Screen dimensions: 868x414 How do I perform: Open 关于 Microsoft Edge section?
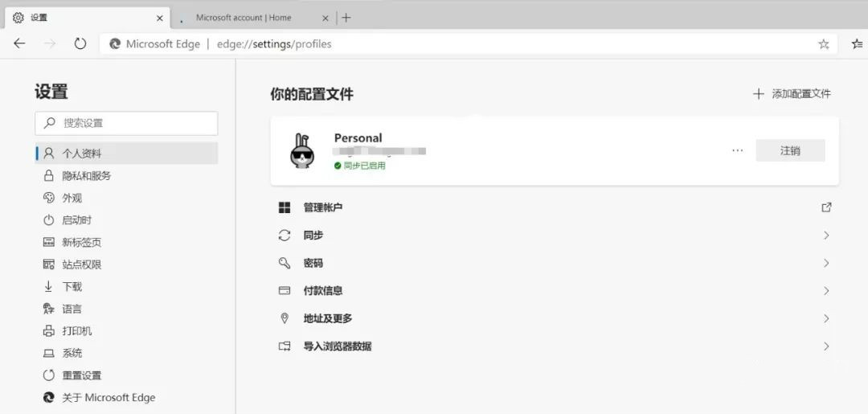coord(126,397)
